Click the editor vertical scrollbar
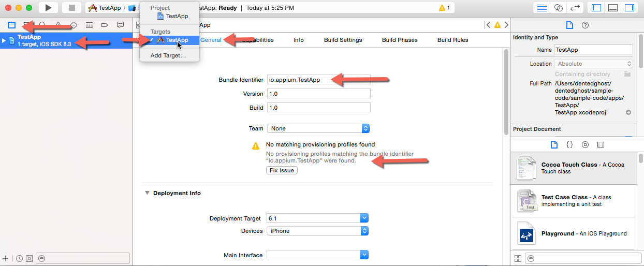This screenshot has height=266, width=644. coord(506,92)
